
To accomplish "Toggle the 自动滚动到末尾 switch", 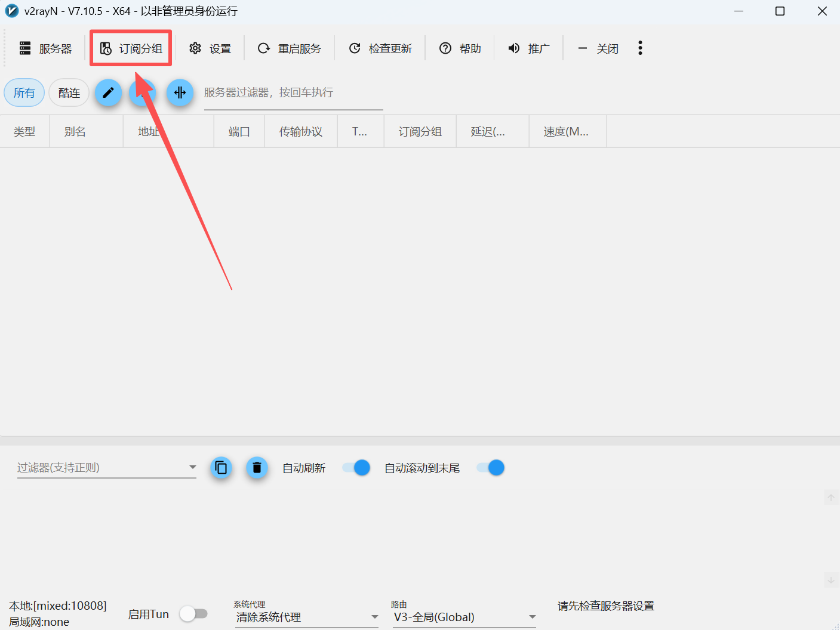I will pyautogui.click(x=491, y=468).
